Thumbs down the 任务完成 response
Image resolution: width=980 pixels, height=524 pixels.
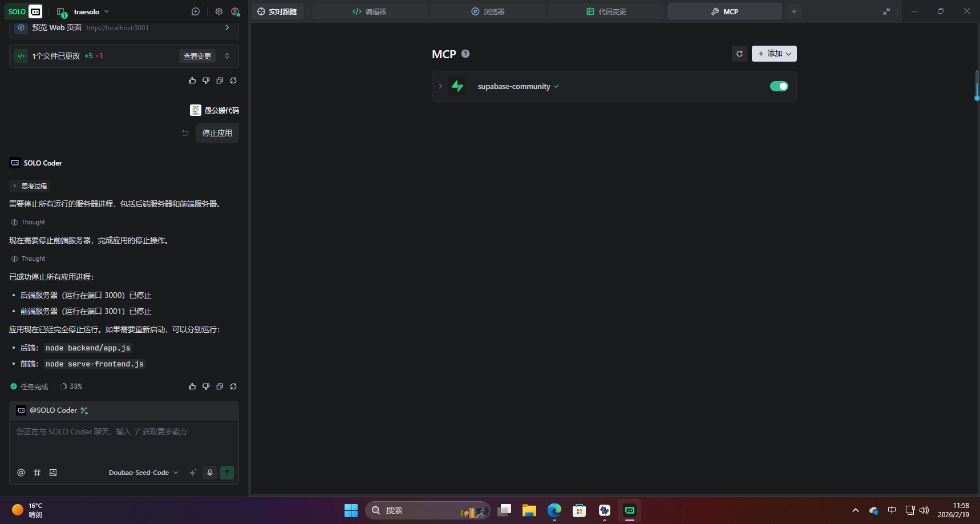point(206,386)
